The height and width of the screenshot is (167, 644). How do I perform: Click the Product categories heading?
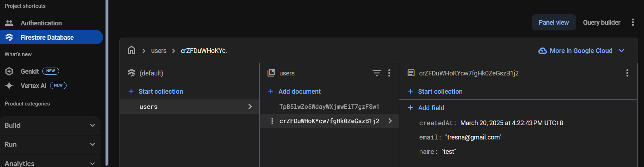(27, 104)
